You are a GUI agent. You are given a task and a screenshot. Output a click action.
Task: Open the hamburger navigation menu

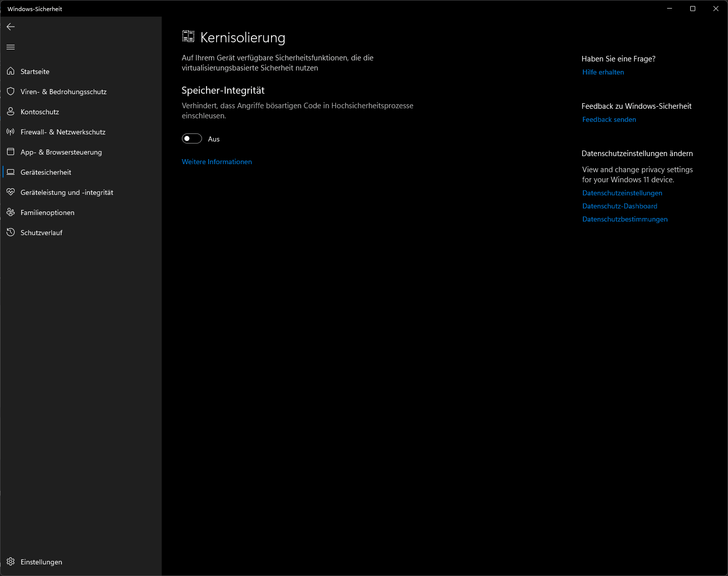pos(11,47)
